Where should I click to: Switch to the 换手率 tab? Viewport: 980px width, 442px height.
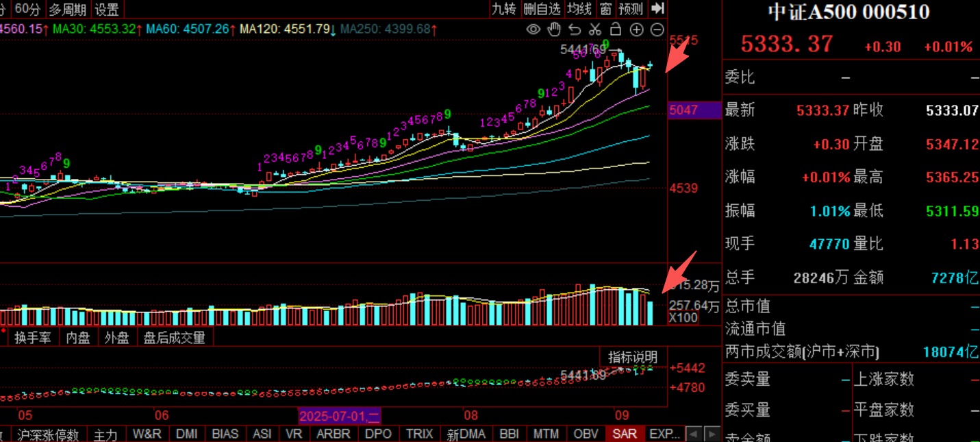pyautogui.click(x=33, y=338)
